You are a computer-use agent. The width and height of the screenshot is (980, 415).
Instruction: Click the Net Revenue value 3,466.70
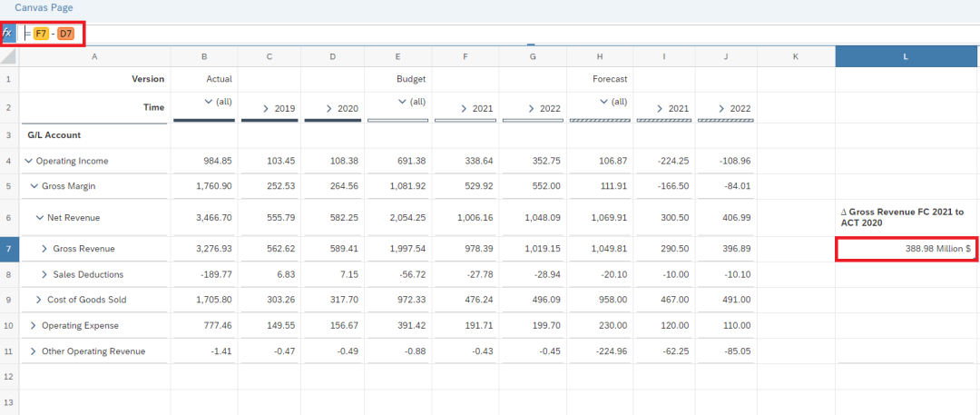213,218
